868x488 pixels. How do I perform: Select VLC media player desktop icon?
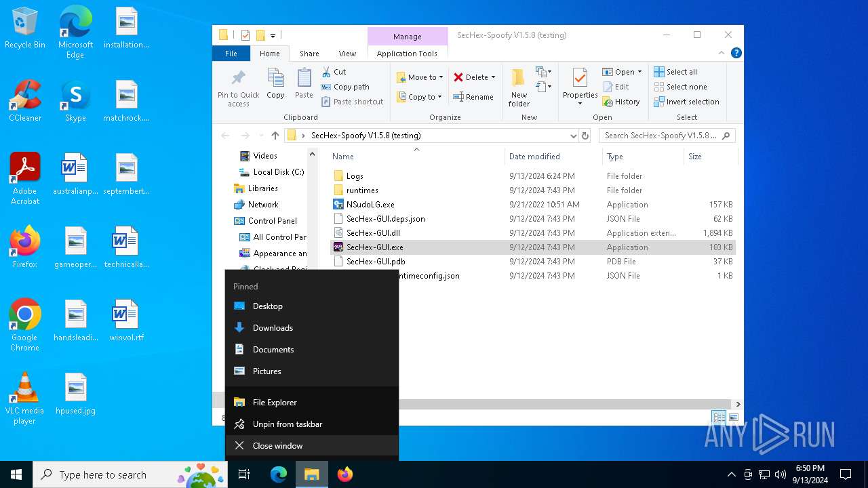point(24,399)
